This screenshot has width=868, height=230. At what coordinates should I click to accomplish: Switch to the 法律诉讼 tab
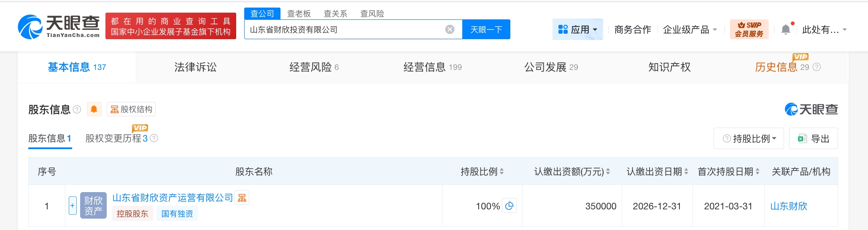point(195,67)
